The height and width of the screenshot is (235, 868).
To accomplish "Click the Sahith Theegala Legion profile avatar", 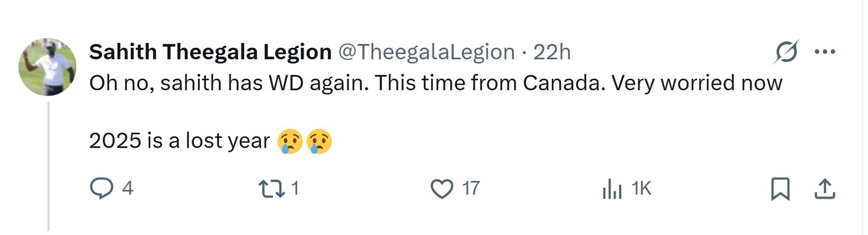I will coord(47,67).
